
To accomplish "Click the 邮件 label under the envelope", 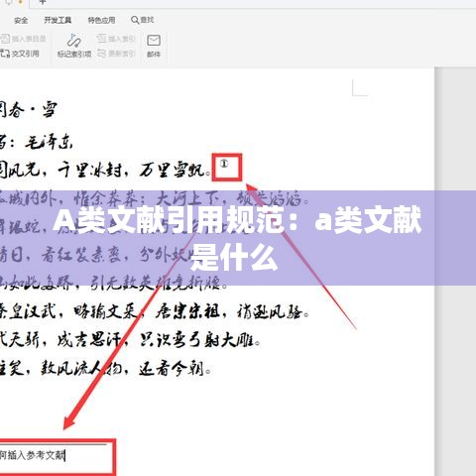I will pyautogui.click(x=154, y=54).
